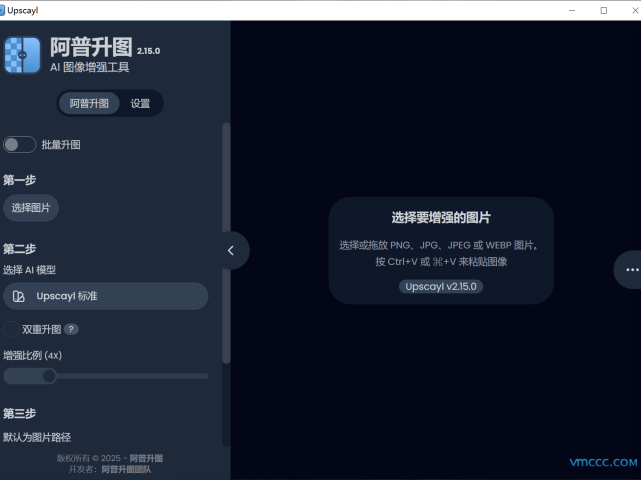Click the 第三步 heading

pos(20,413)
